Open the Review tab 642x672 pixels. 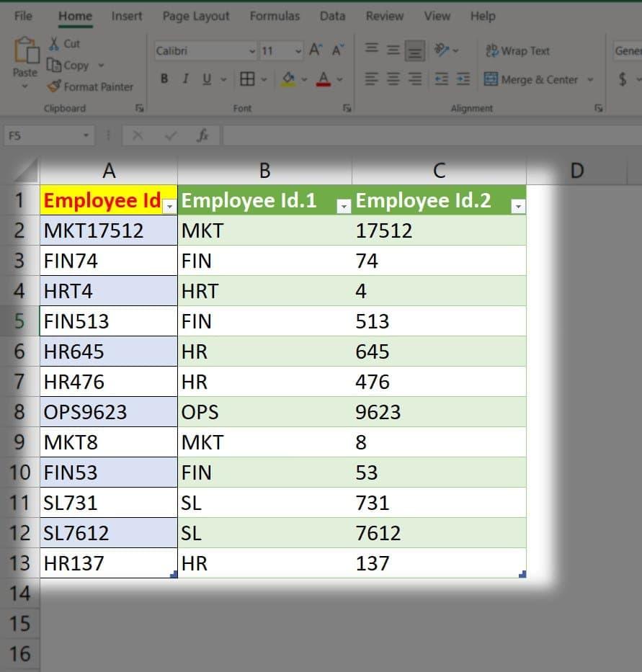[x=385, y=16]
